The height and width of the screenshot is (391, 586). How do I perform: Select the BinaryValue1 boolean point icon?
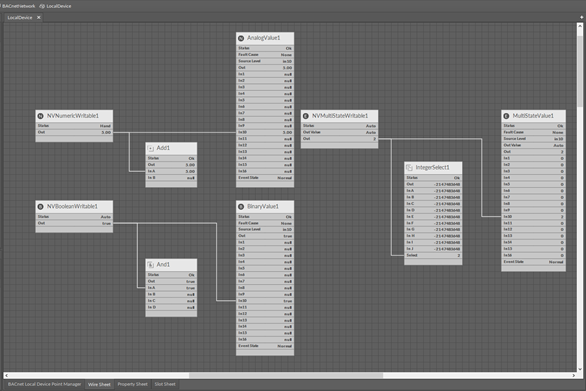(x=241, y=207)
